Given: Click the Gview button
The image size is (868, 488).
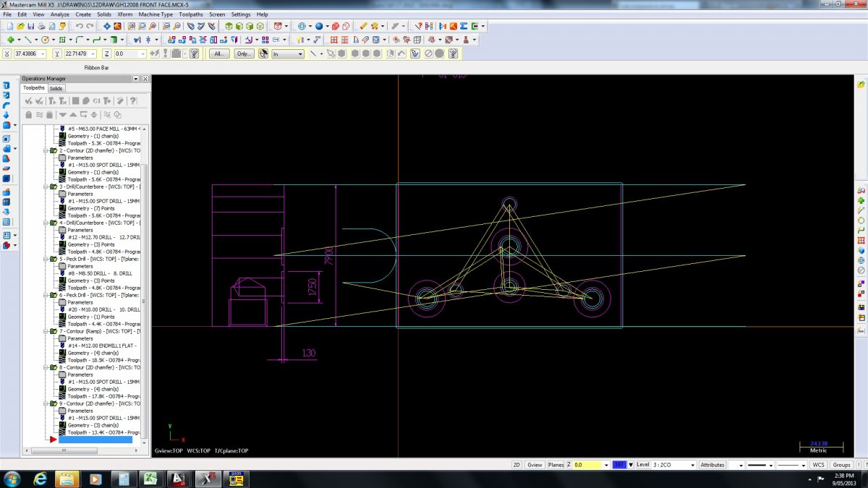Looking at the screenshot, I should (x=535, y=465).
